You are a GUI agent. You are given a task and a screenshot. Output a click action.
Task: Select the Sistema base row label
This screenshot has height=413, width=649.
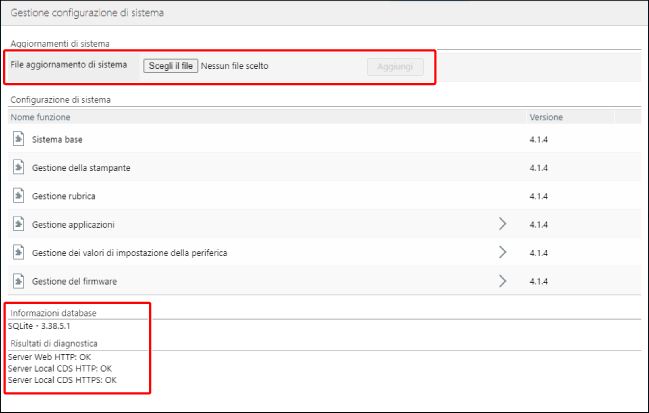point(57,139)
